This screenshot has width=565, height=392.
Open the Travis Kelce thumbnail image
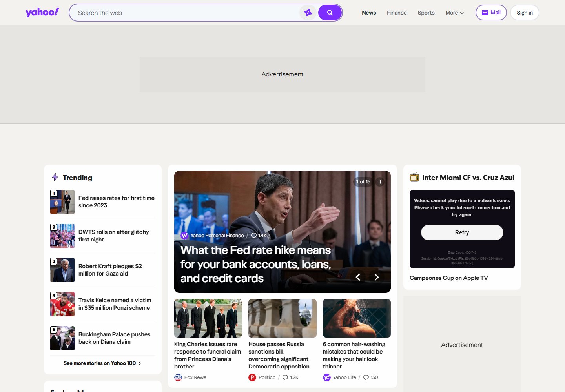point(62,304)
